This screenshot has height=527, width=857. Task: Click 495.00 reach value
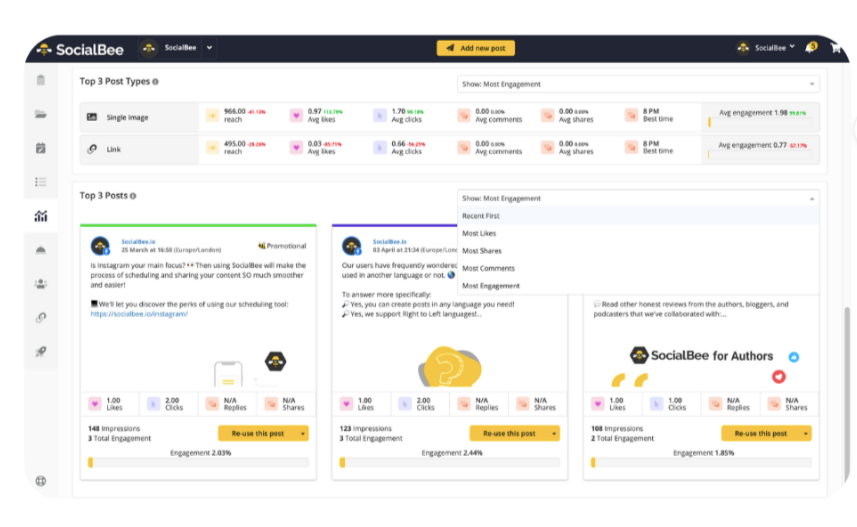[x=234, y=144]
